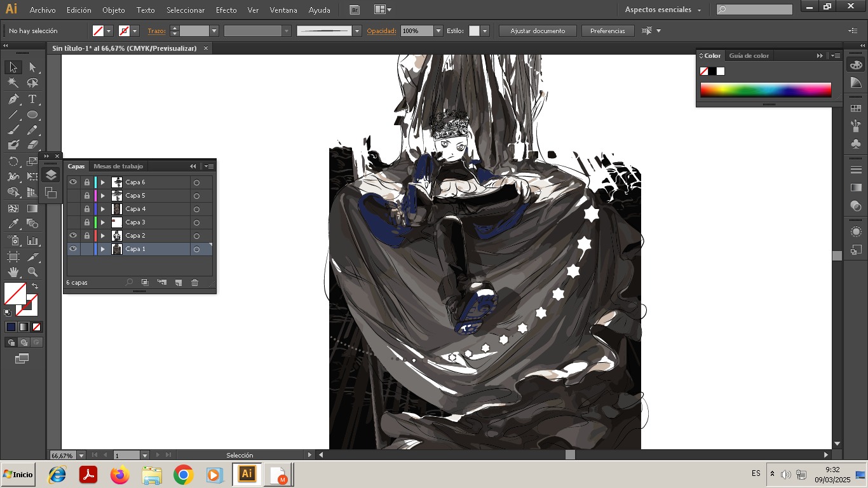Open the Objeto menu
The width and height of the screenshot is (868, 488).
tap(114, 10)
